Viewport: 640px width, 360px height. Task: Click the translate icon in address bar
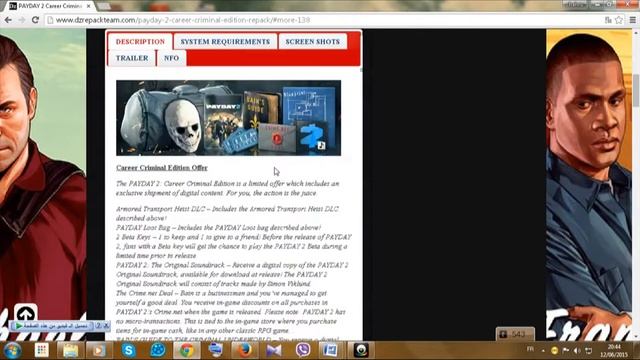coord(608,20)
